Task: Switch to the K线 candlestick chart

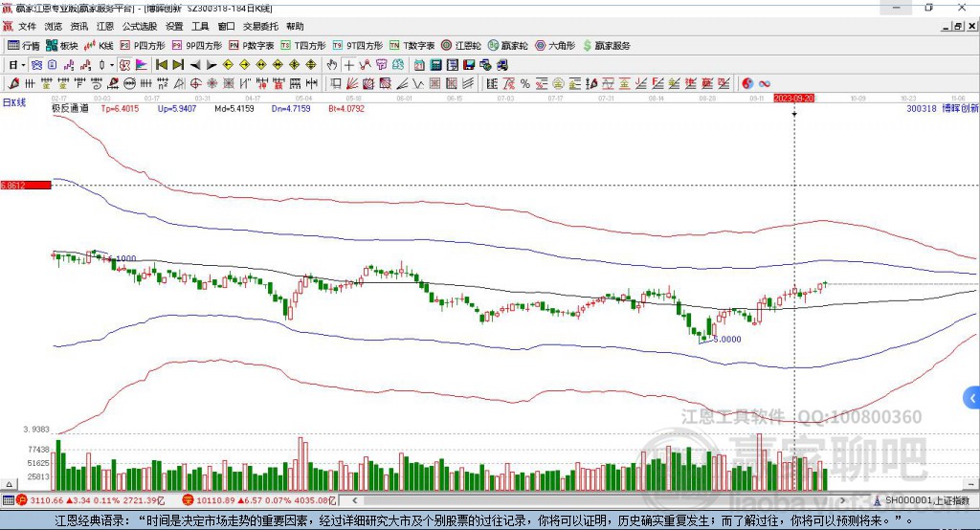Action: pyautogui.click(x=99, y=46)
